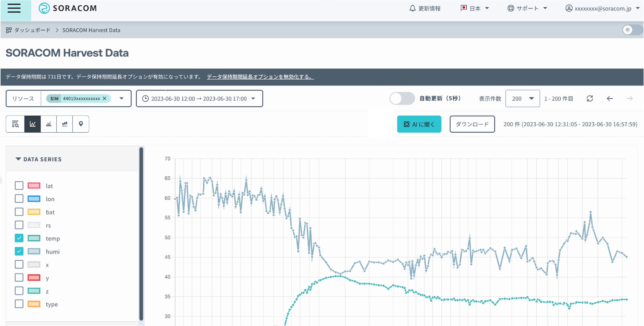Click the Ask AI button
This screenshot has width=644, height=326.
pyautogui.click(x=419, y=124)
